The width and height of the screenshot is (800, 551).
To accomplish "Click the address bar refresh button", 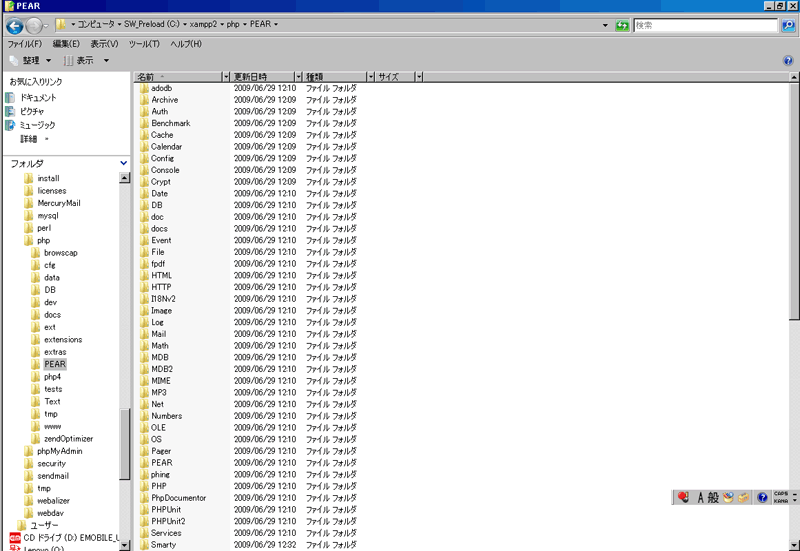I will click(x=622, y=24).
